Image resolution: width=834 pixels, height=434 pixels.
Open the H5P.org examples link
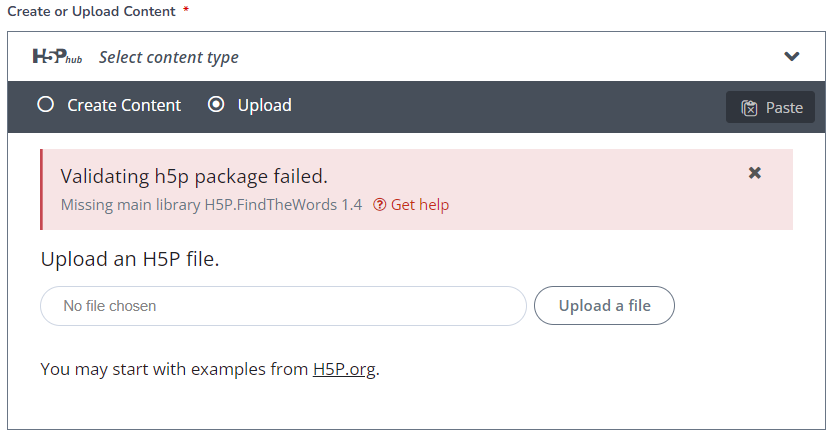point(344,369)
